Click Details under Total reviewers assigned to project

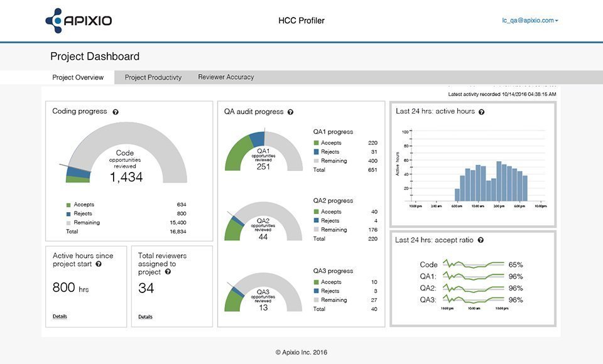click(145, 316)
